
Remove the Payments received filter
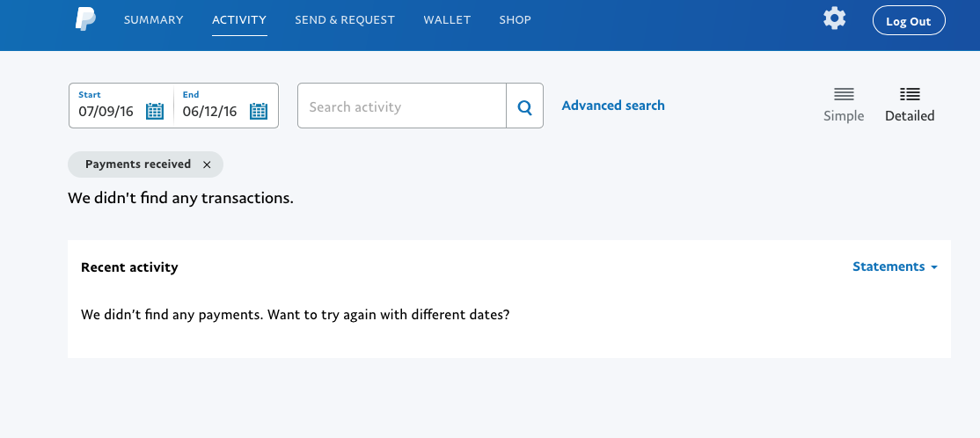[207, 164]
